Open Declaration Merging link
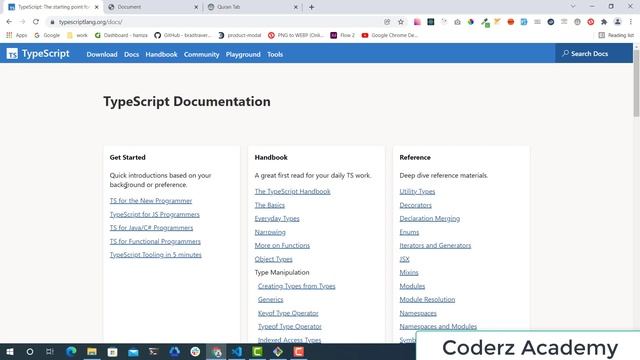Viewport: 640px width, 360px height. (429, 218)
